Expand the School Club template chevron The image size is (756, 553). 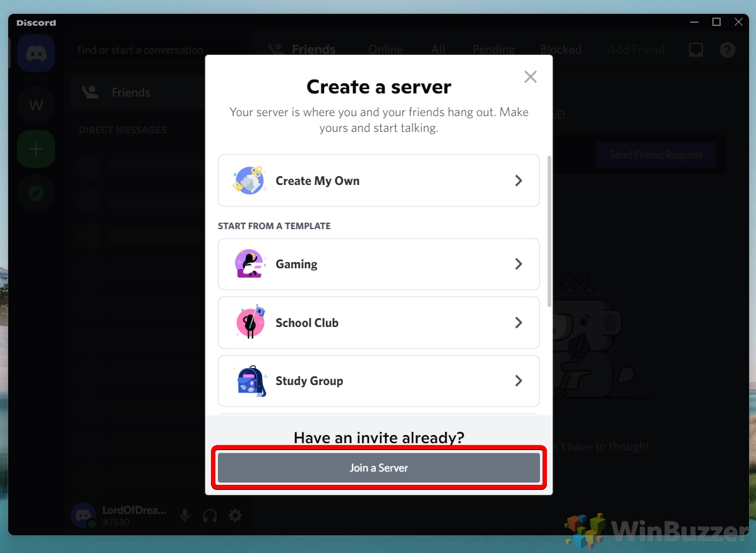(519, 322)
